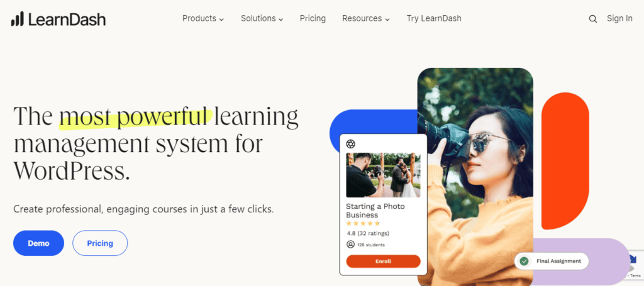
Task: Click the Sign In link
Action: click(619, 18)
